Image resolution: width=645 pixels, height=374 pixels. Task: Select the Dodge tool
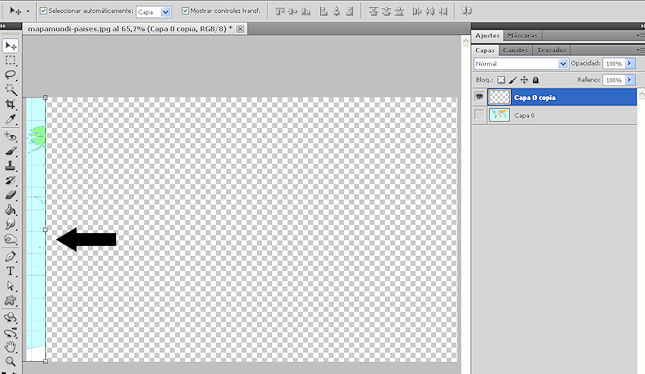(10, 239)
